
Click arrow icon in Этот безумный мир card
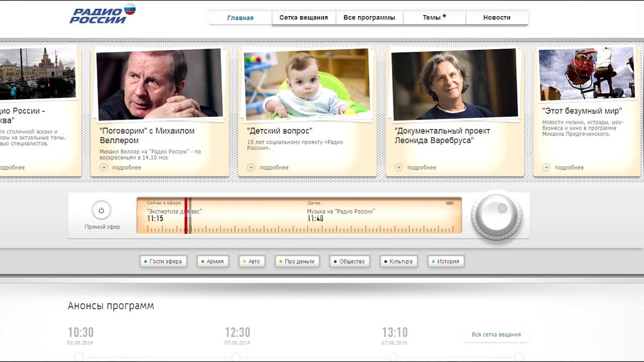[x=546, y=167]
